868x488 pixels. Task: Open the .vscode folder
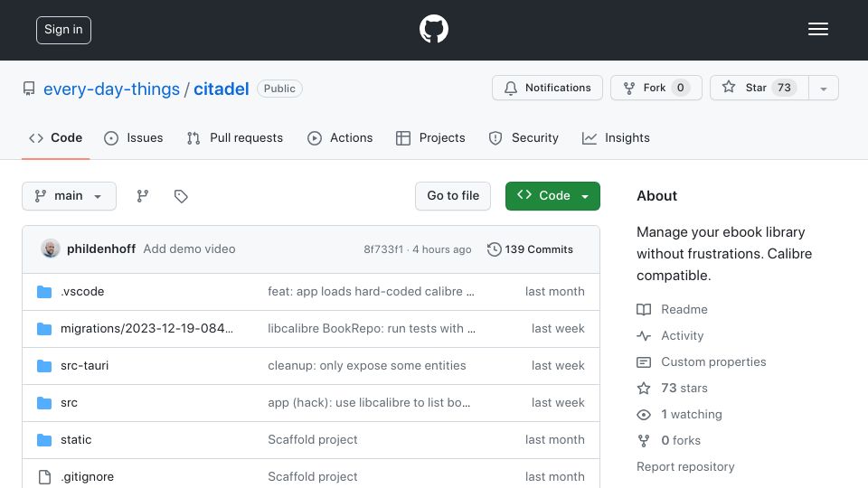(x=82, y=292)
